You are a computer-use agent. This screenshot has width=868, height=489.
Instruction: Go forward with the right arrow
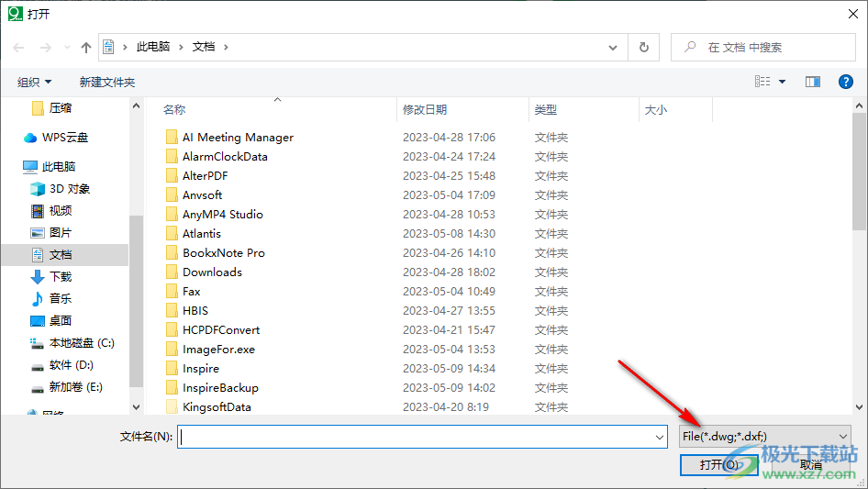click(x=45, y=48)
